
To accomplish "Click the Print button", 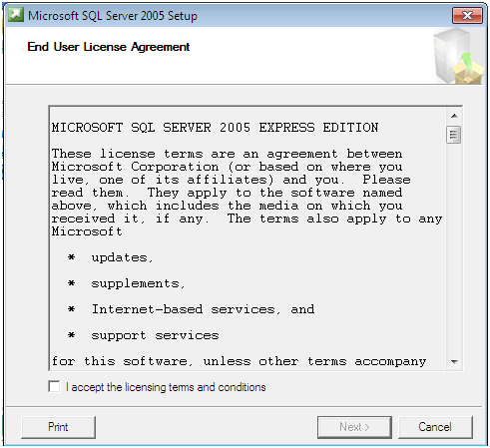I will 58,427.
